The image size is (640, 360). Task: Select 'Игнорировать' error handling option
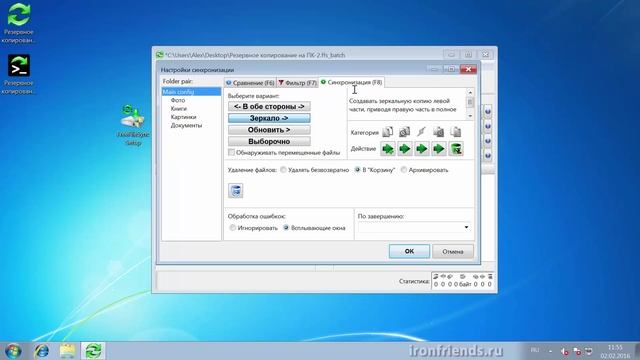[x=233, y=228]
